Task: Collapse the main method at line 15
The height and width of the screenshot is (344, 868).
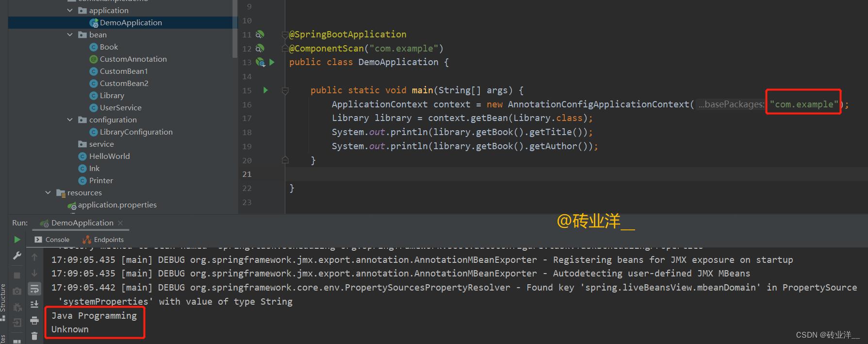Action: 285,90
